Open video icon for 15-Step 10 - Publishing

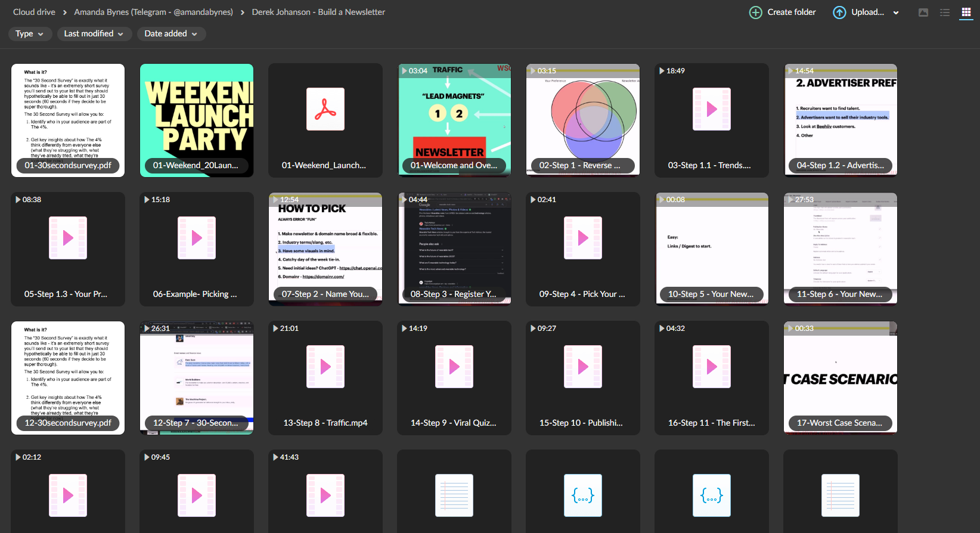[583, 367]
